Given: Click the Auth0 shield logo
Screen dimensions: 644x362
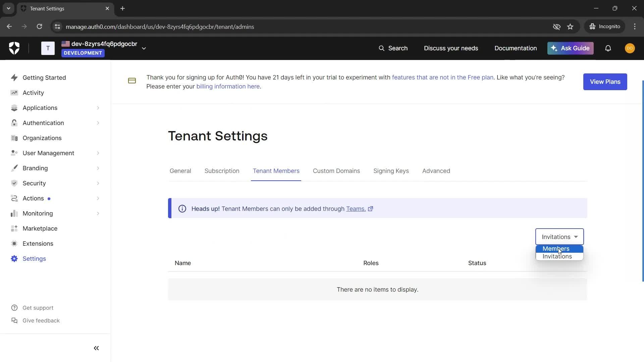Looking at the screenshot, I should point(14,48).
